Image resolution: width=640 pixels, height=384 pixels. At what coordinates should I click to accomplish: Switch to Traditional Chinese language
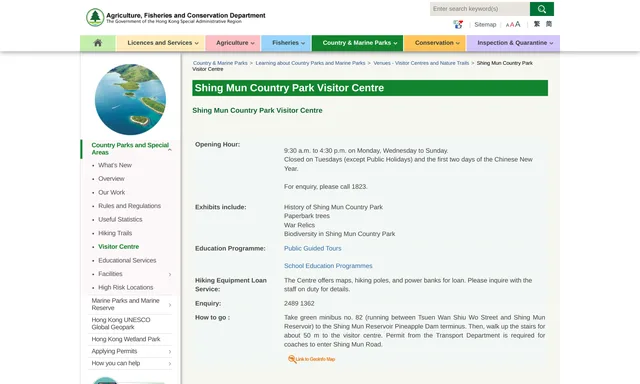537,24
